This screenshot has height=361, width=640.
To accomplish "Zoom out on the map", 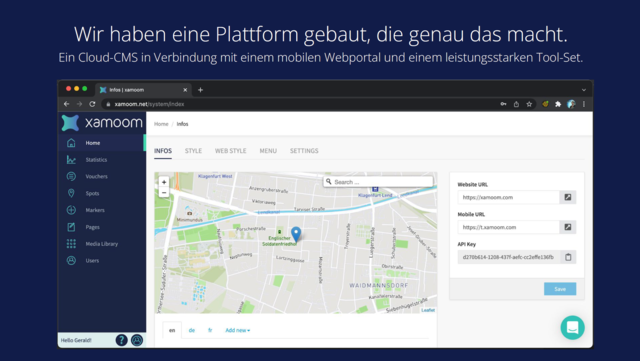I will pyautogui.click(x=164, y=192).
